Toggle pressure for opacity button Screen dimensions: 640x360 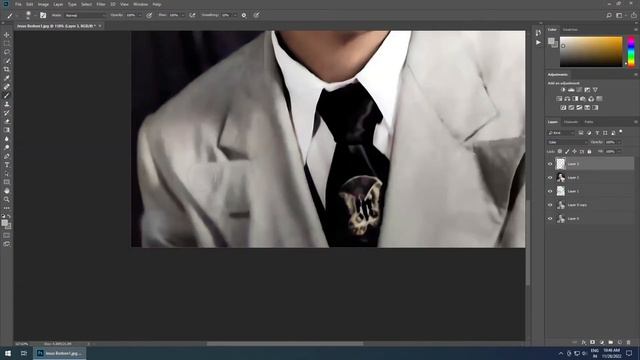[x=149, y=15]
